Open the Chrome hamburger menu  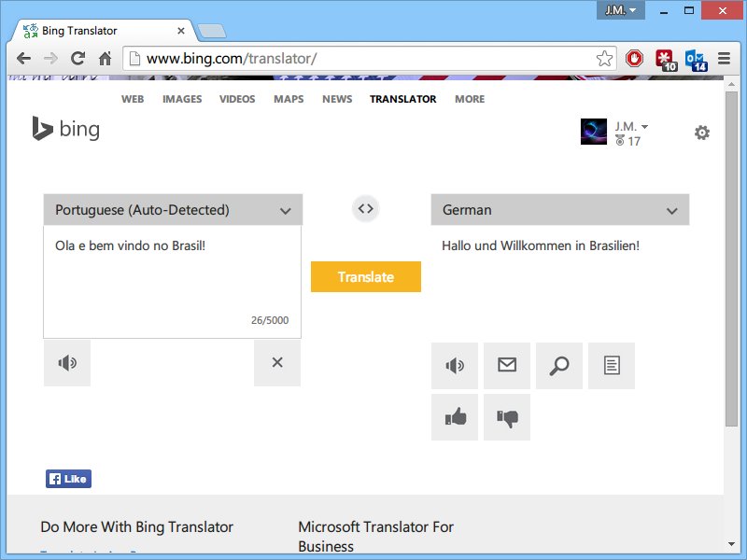pos(725,59)
